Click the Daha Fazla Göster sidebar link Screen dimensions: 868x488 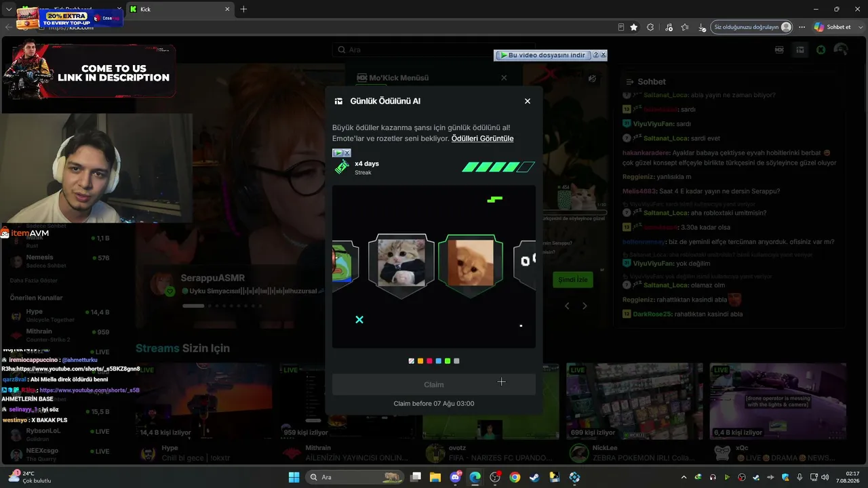coord(33,281)
